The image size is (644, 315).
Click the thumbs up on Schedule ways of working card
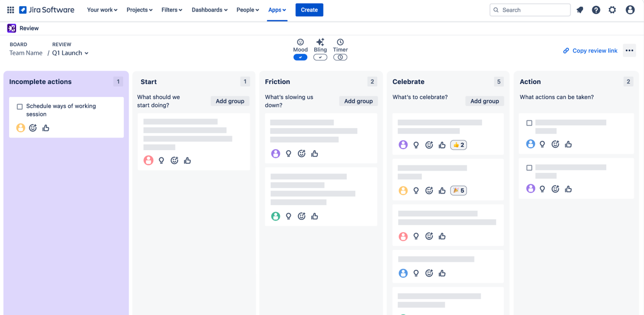click(46, 128)
